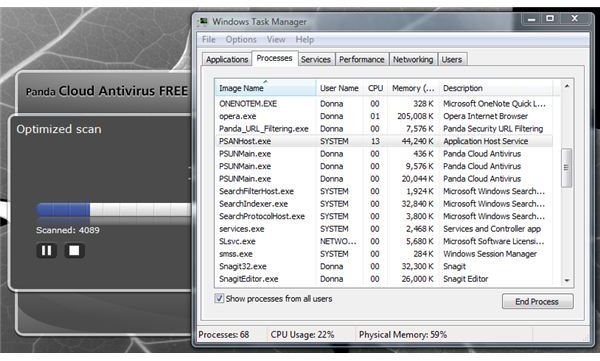
Task: Sort by Description column header
Action: 496,88
